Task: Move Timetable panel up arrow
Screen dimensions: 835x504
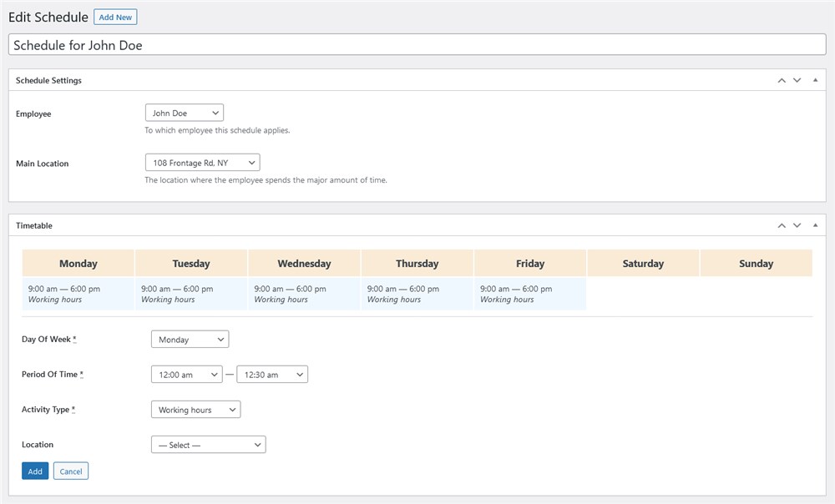Action: tap(782, 225)
